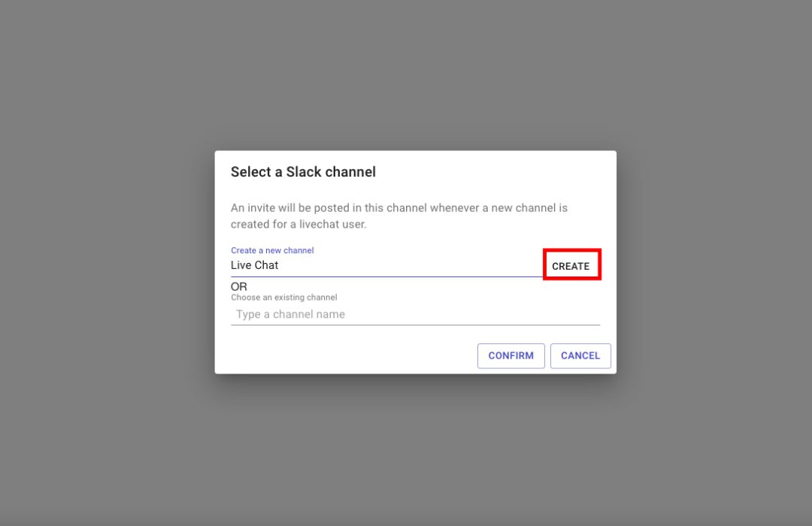
Task: Cancel the Select a Slack channel dialog
Action: coord(580,355)
